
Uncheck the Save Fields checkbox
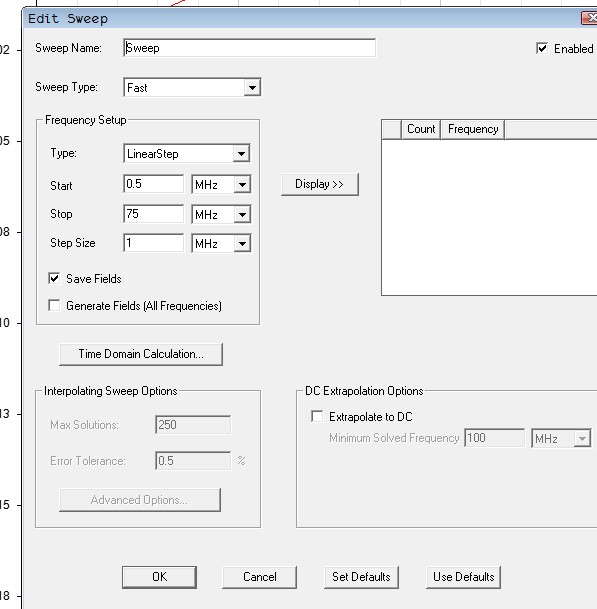pyautogui.click(x=54, y=278)
